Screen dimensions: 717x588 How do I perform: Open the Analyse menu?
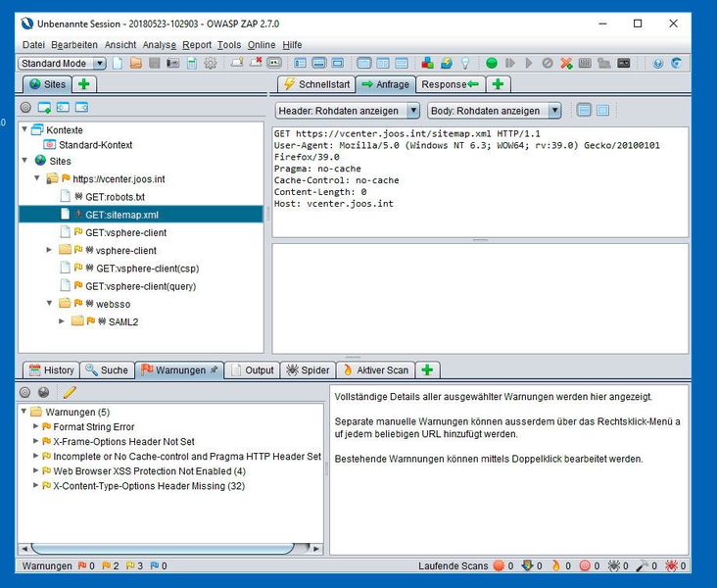[159, 45]
